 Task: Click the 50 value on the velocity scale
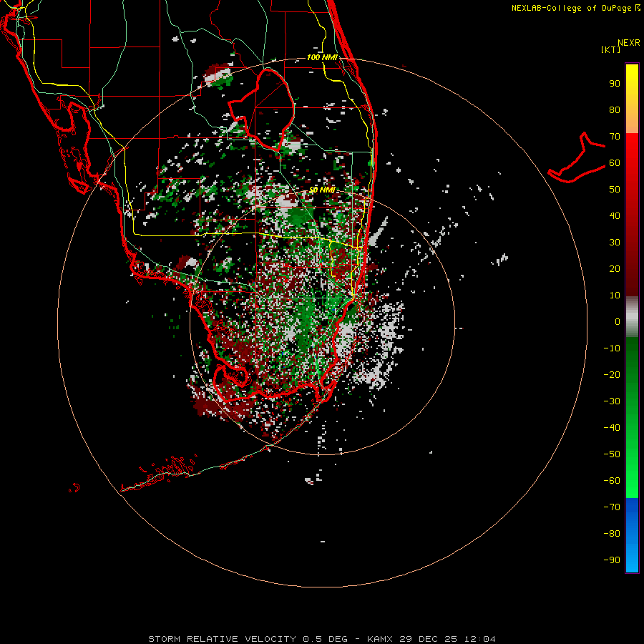pyautogui.click(x=615, y=190)
